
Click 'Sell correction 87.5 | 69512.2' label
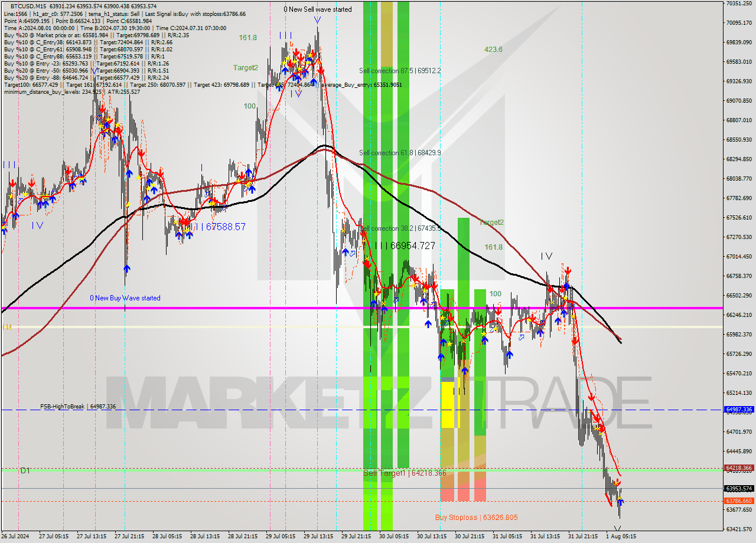[400, 71]
